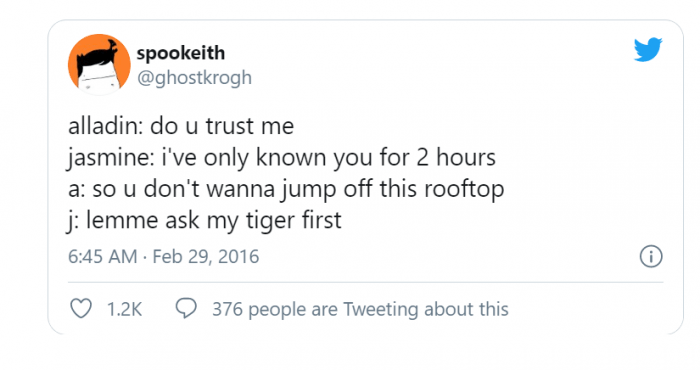
Task: Open replies via the speech bubble icon
Action: (186, 308)
